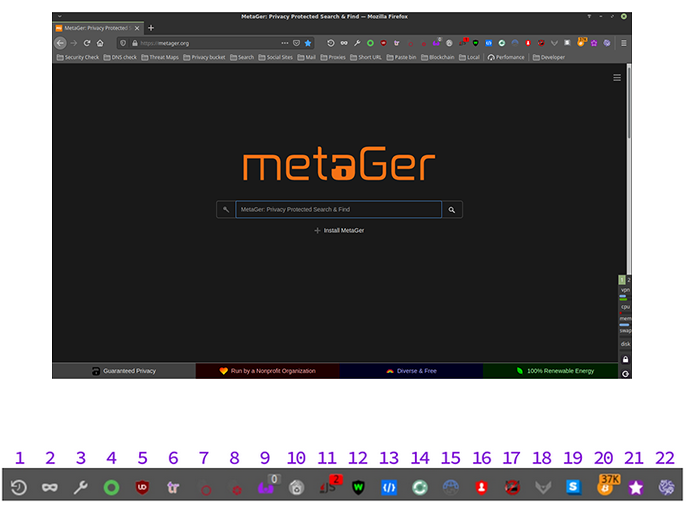694x512 pixels.
Task: Click the Home icon in navigation bar
Action: [100, 43]
